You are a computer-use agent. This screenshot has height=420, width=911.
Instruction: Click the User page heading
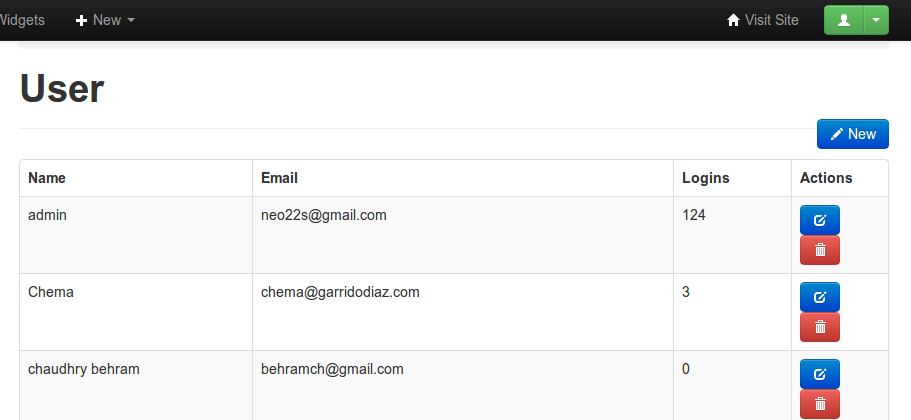tap(62, 89)
